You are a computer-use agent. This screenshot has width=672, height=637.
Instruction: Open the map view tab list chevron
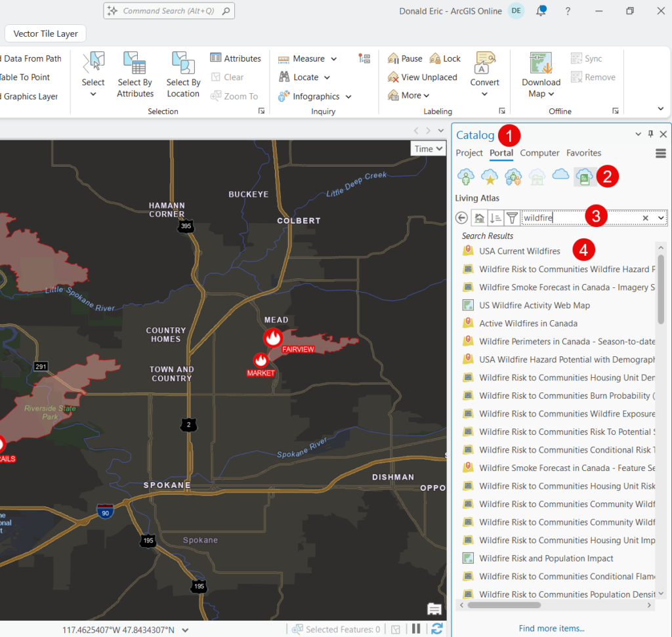[x=440, y=131]
